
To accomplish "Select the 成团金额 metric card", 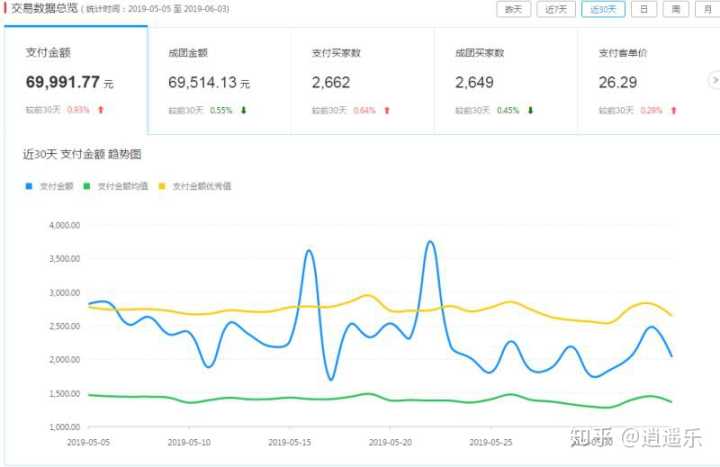I will (218, 80).
